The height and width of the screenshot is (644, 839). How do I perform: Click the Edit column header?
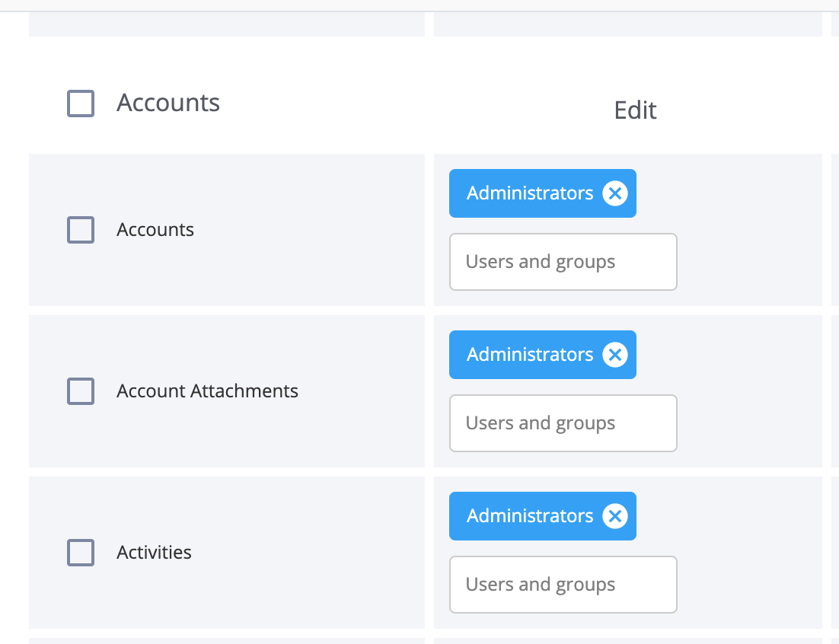635,110
